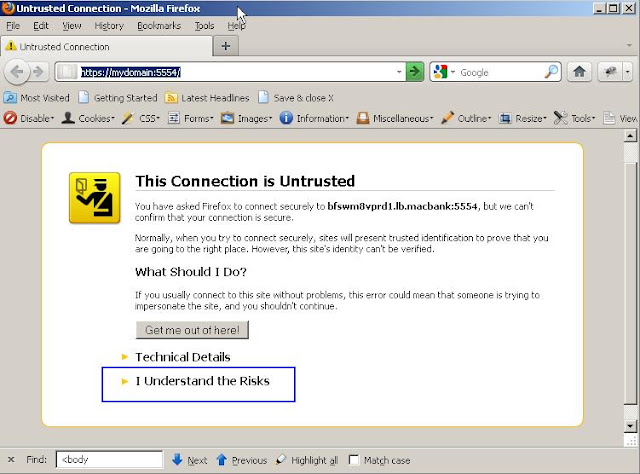Click the bookmark pin toolbar icon

coord(610,72)
